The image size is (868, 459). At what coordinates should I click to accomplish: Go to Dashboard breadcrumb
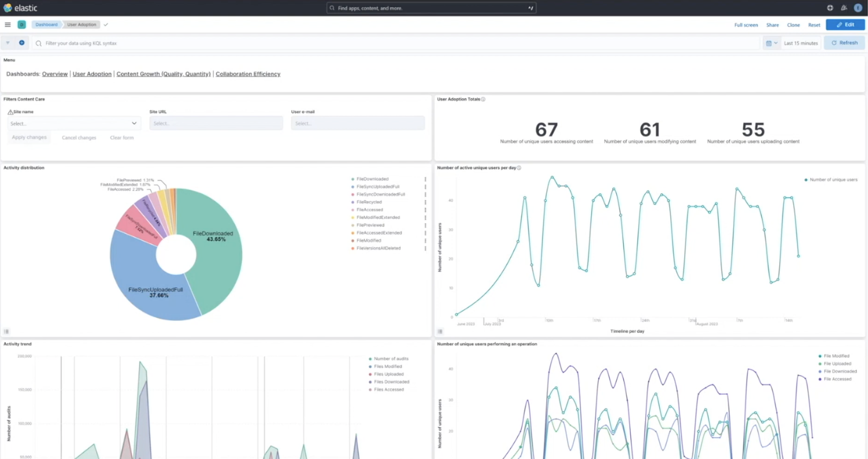[x=46, y=25]
